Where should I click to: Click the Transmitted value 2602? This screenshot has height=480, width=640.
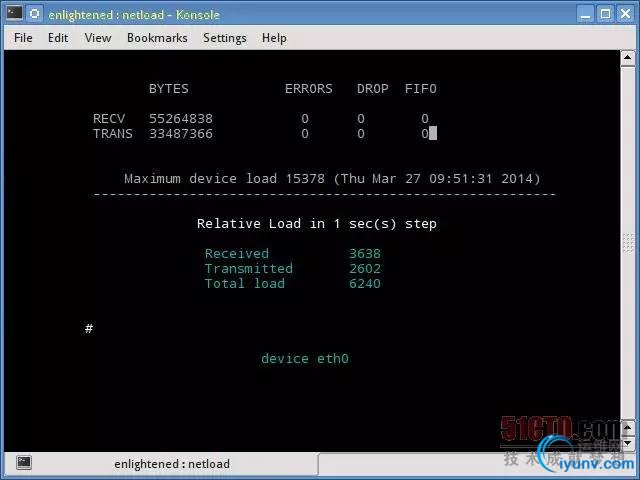(x=365, y=269)
